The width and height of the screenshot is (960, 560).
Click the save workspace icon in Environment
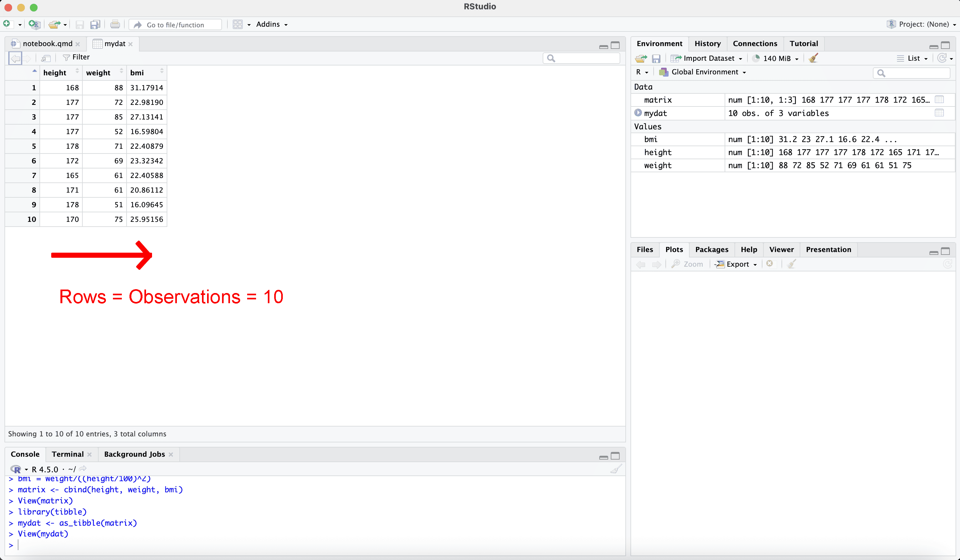coord(656,58)
